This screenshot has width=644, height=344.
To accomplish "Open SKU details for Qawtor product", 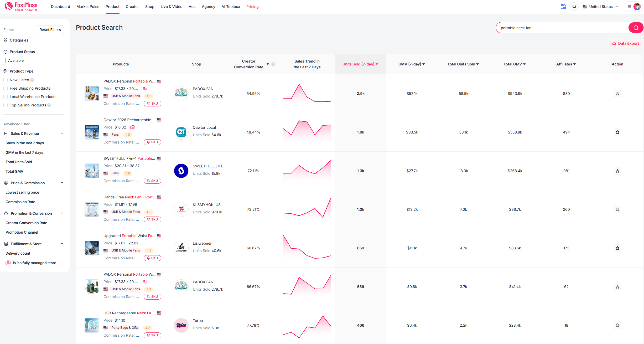I will pos(152,142).
